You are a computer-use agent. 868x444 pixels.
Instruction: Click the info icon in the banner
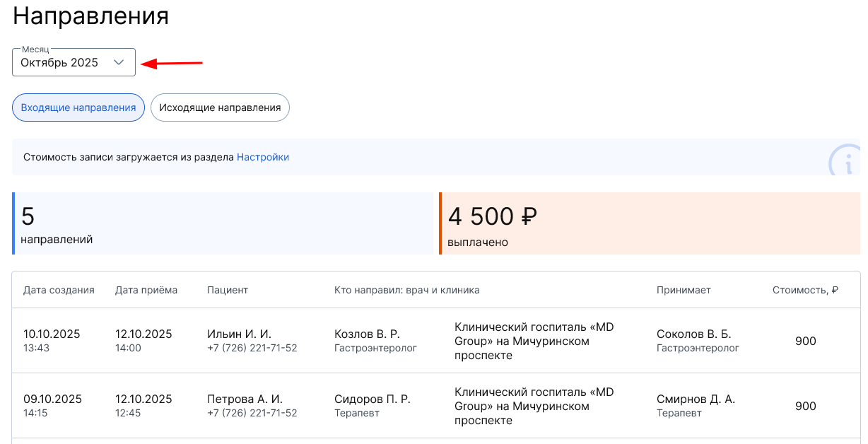click(847, 162)
